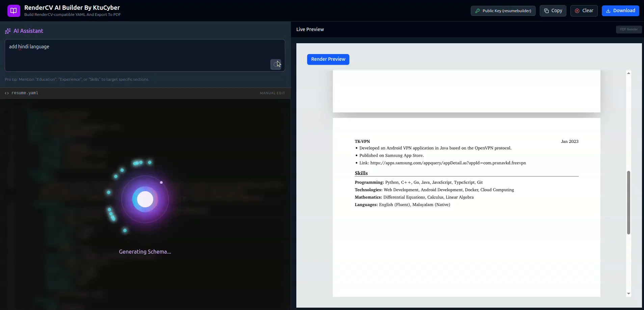Click the Samsung apps link line in preview

point(442,163)
